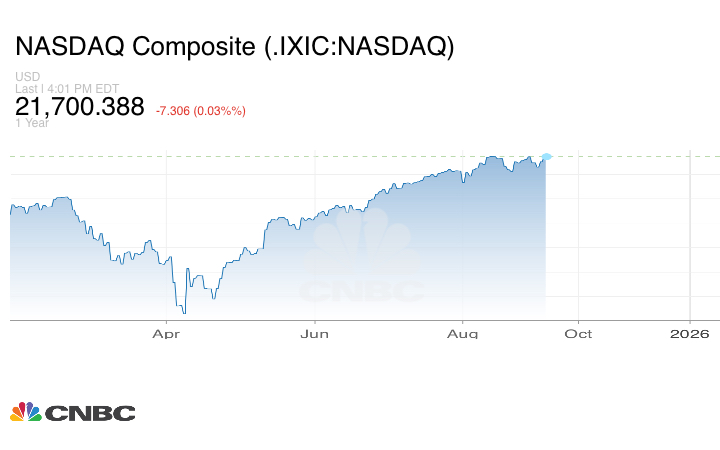Click the CNBC peacock logo icon
Screen dimensions: 720x450
[25, 412]
